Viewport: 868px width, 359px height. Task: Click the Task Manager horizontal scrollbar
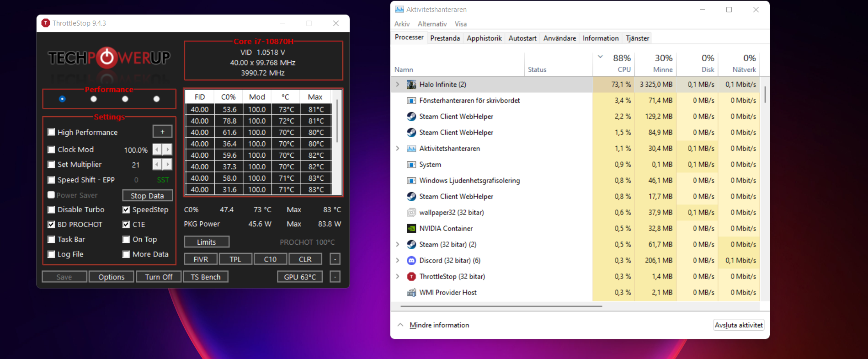[501, 306]
